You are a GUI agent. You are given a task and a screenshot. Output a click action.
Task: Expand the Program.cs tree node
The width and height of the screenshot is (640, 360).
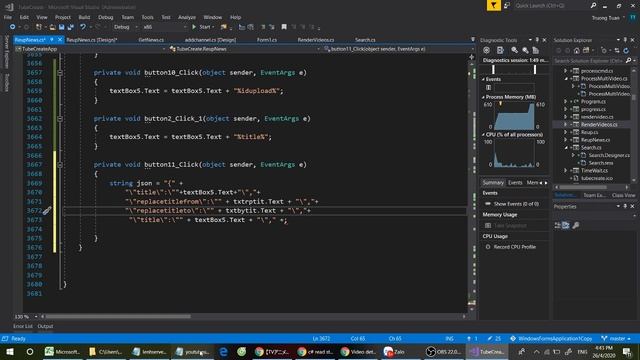click(x=566, y=102)
